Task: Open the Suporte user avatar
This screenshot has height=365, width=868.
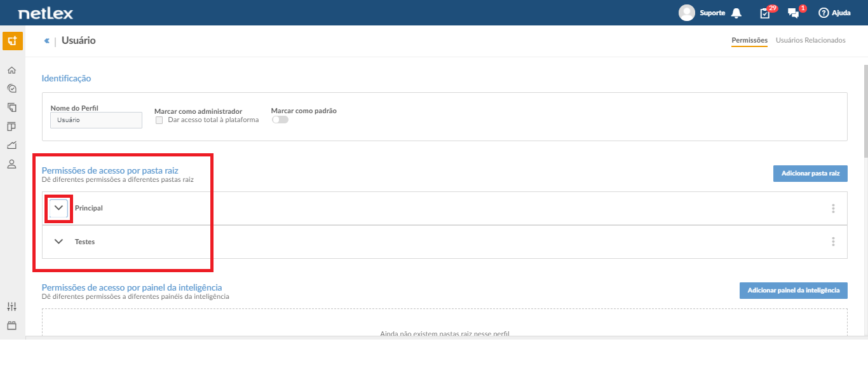Action: (687, 13)
